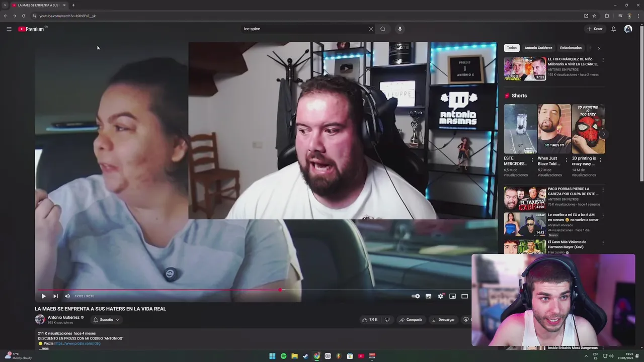Viewport: 644px width, 362px height.
Task: Open a new browser tab
Action: (73, 5)
